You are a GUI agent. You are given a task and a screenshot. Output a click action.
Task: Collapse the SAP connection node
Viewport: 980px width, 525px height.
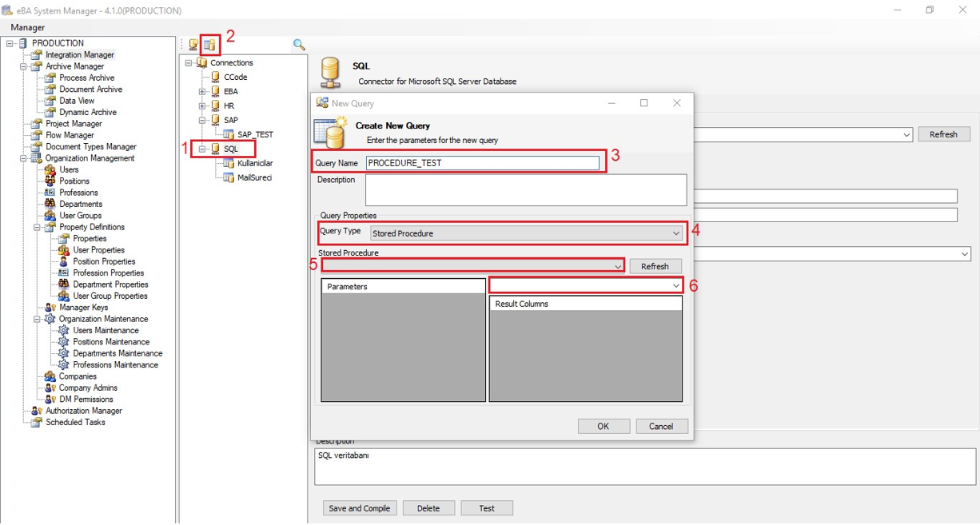pos(202,121)
